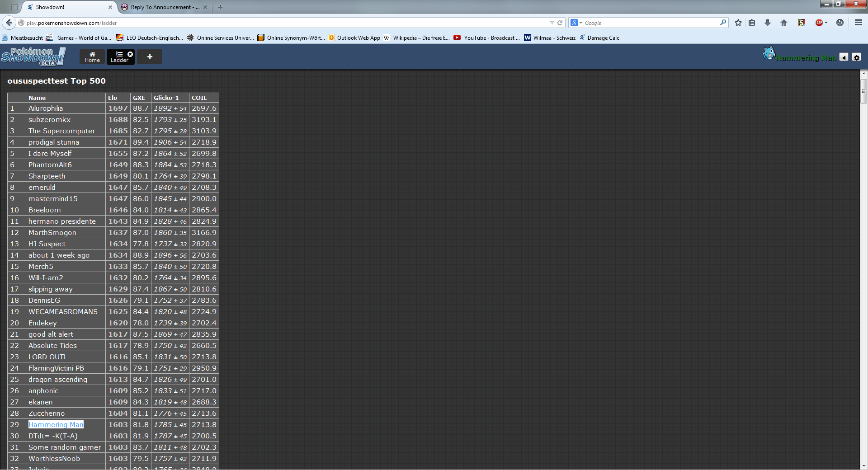Image resolution: width=868 pixels, height=470 pixels.
Task: Close the Showdown! browser tab
Action: click(x=110, y=7)
